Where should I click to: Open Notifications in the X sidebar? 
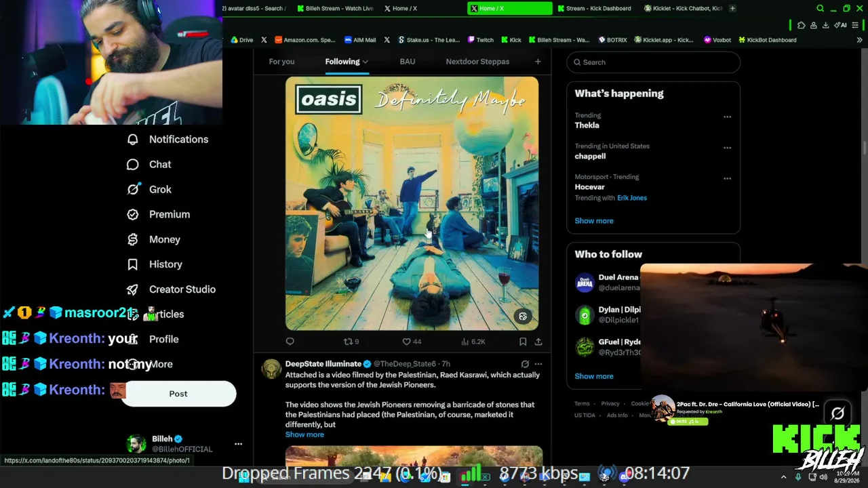[x=167, y=139]
